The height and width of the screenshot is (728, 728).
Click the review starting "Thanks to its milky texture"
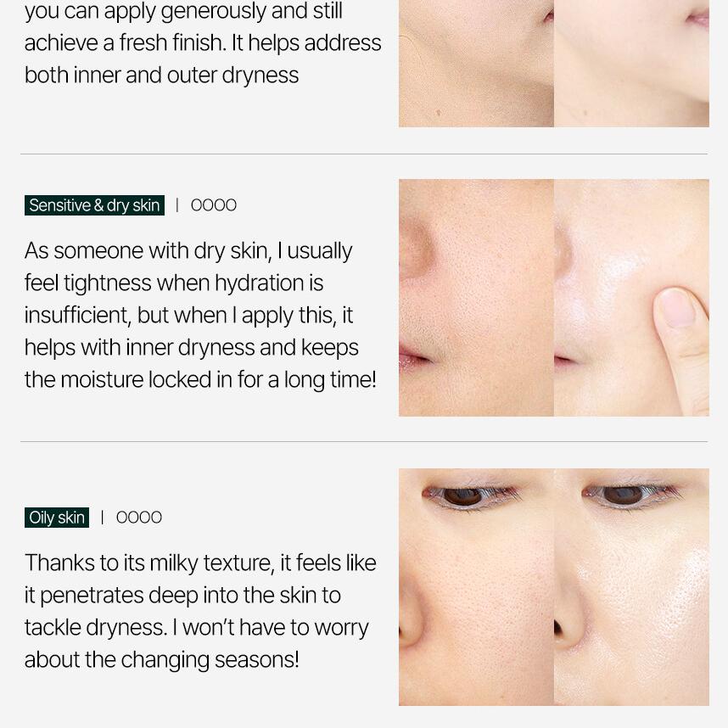(200, 611)
